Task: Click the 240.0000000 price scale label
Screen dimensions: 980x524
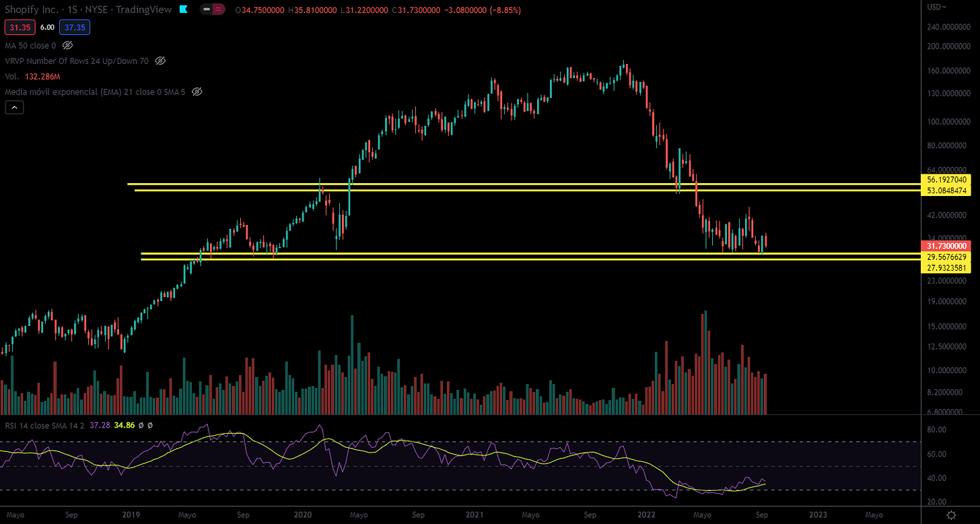Action: pos(949,28)
